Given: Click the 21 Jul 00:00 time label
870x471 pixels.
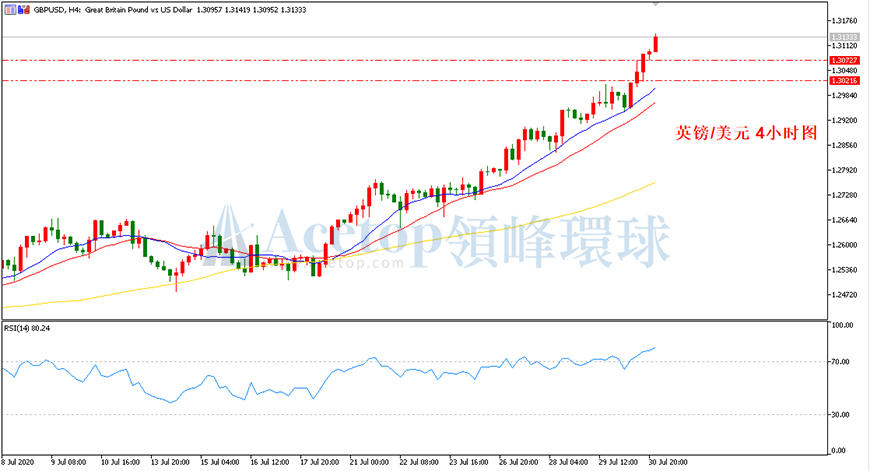Looking at the screenshot, I should [x=370, y=462].
